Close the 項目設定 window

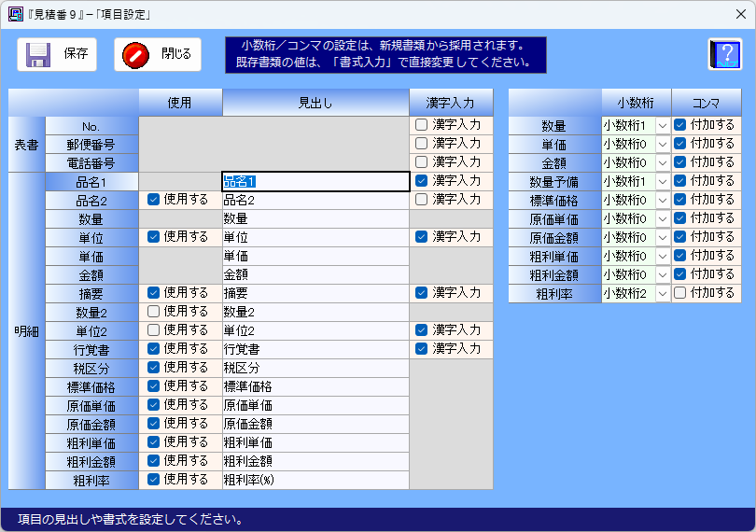pyautogui.click(x=741, y=14)
